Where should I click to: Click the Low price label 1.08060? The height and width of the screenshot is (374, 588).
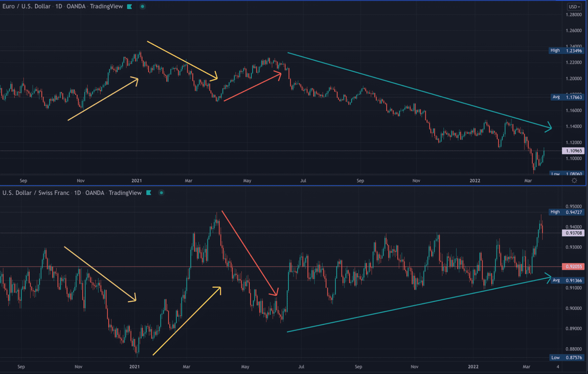pos(567,173)
